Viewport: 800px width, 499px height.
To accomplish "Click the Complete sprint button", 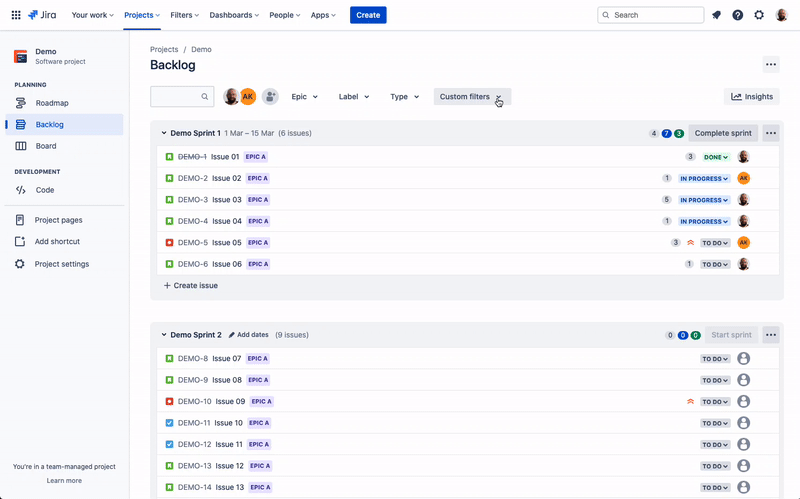I will [x=723, y=133].
